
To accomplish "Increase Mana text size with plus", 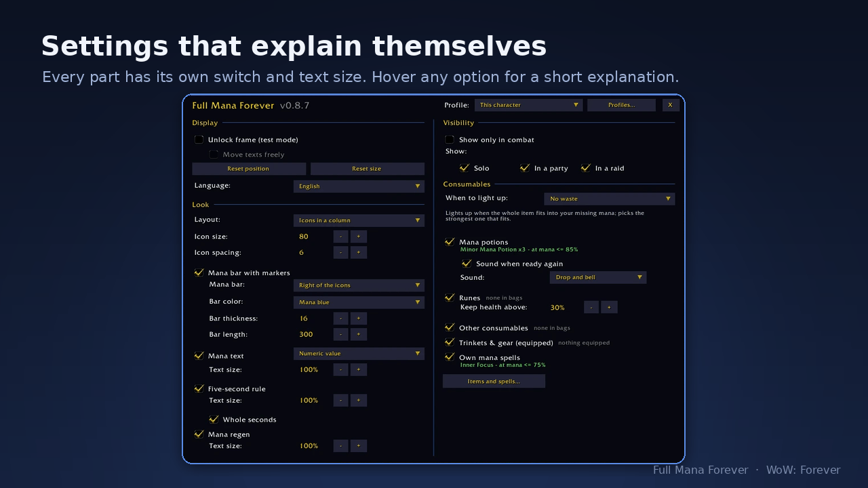I will [359, 369].
